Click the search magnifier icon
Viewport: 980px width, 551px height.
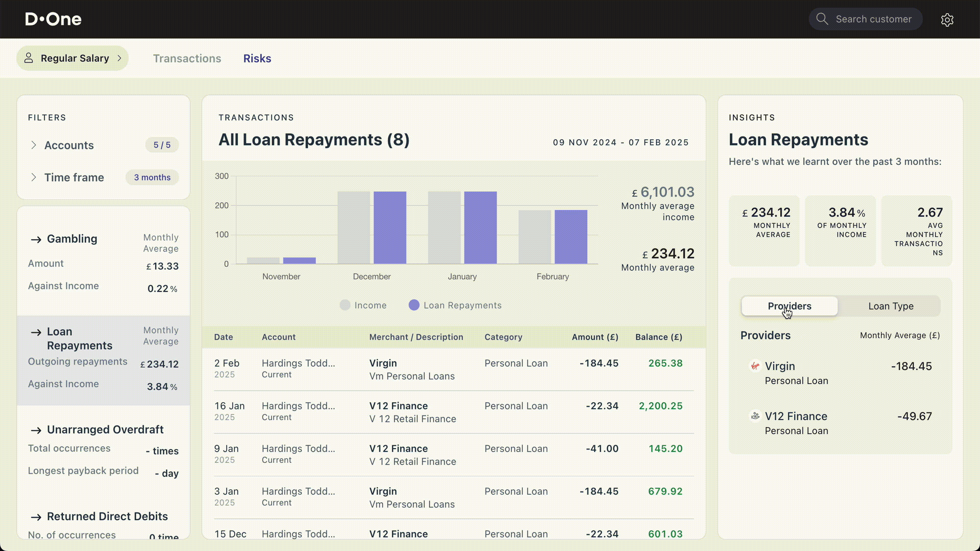822,19
